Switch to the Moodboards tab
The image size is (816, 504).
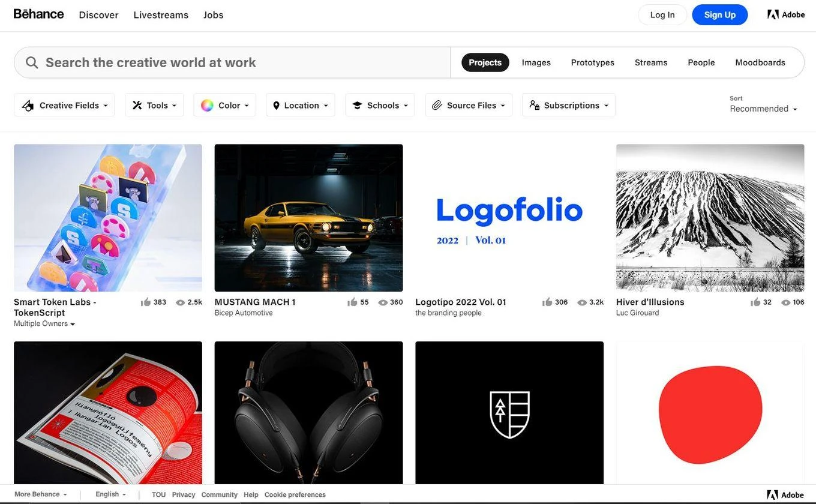[760, 62]
